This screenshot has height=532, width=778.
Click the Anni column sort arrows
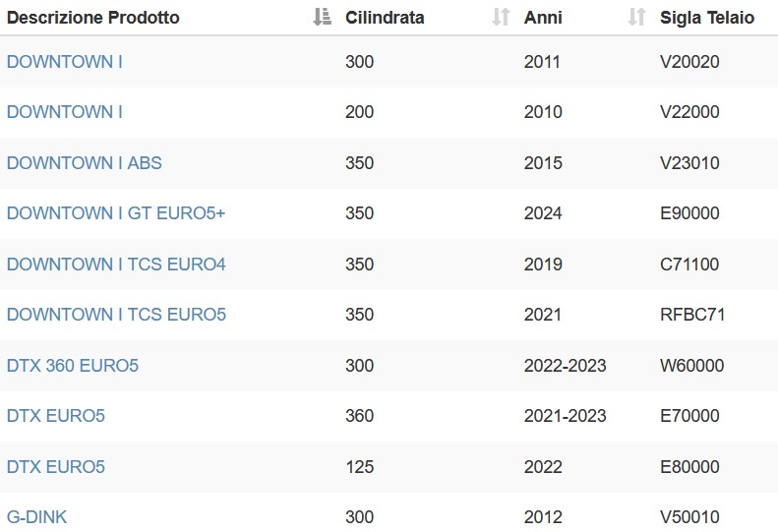[636, 17]
